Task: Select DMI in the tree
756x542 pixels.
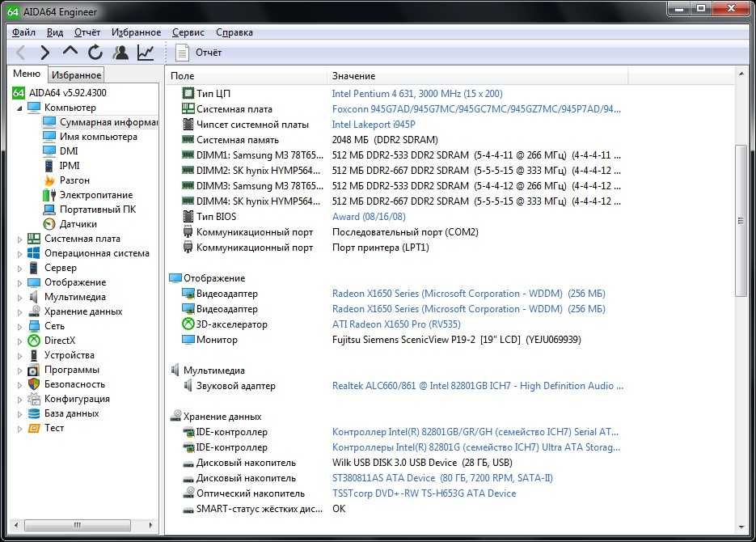Action: click(x=69, y=151)
